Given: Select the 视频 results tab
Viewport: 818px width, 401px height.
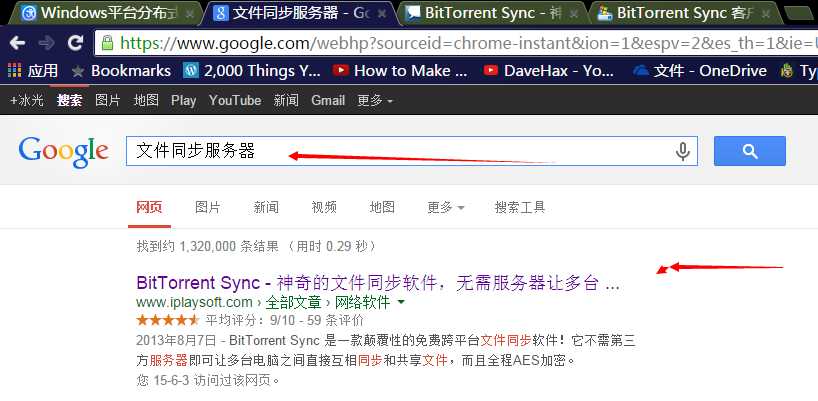Looking at the screenshot, I should coord(324,208).
